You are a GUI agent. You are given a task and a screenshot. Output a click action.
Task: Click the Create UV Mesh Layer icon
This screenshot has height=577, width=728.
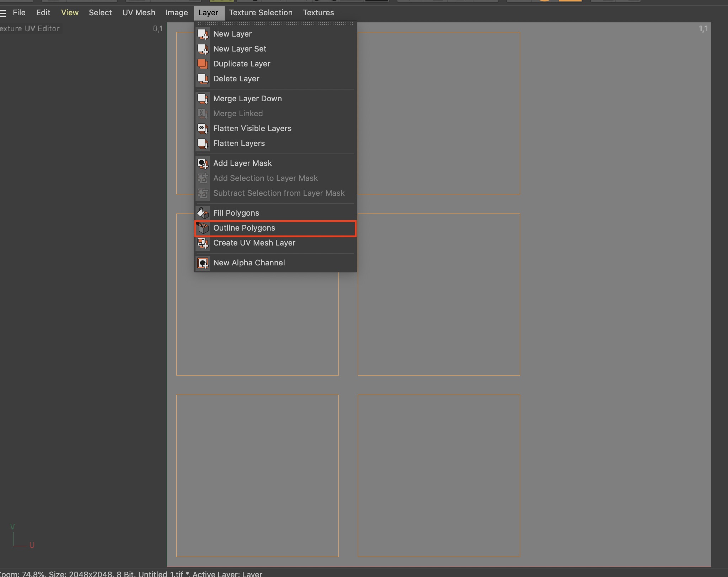[203, 243]
